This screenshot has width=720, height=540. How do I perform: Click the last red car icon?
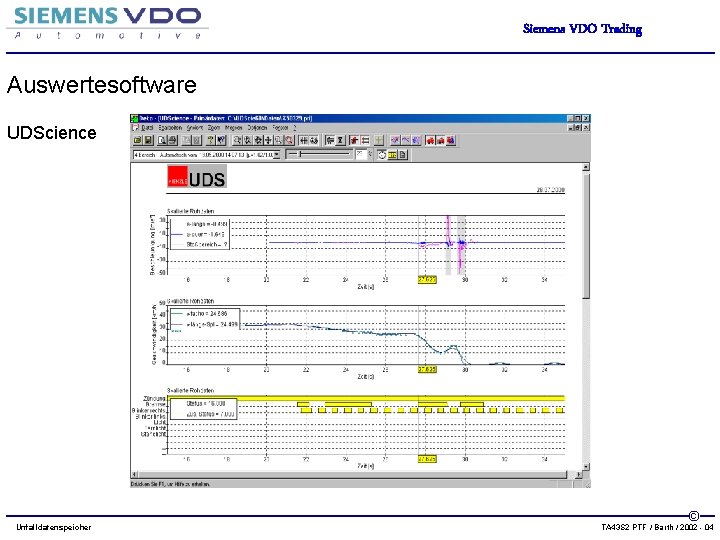point(451,140)
